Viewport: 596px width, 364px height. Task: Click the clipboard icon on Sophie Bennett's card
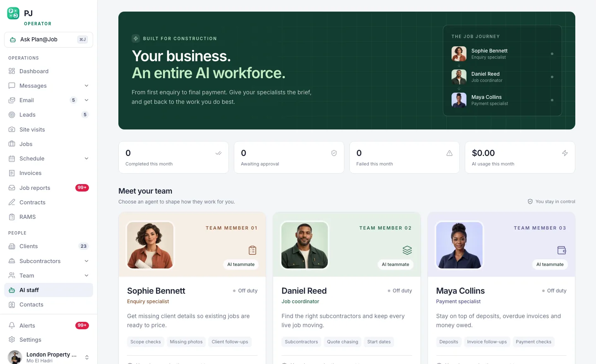pos(252,250)
